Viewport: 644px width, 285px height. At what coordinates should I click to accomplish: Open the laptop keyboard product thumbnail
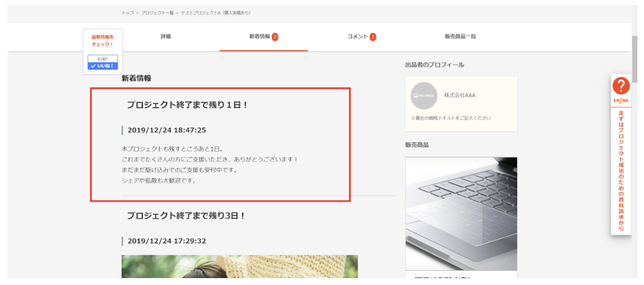coord(461,214)
